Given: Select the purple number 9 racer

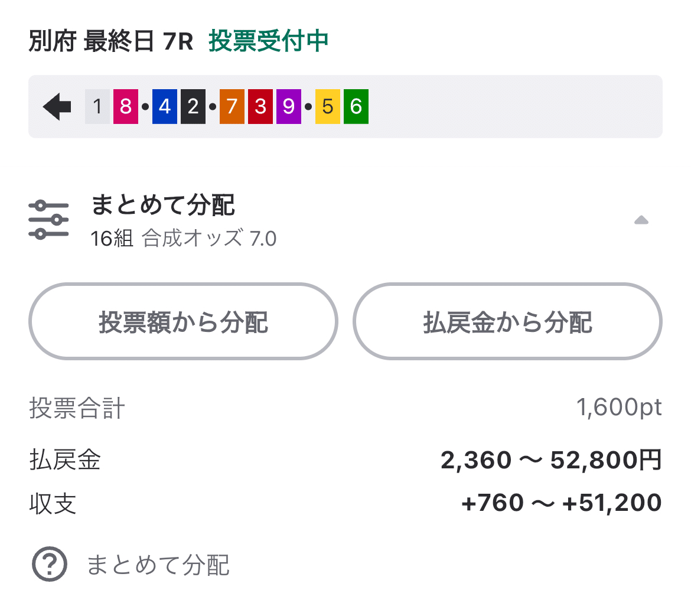Looking at the screenshot, I should tap(288, 106).
